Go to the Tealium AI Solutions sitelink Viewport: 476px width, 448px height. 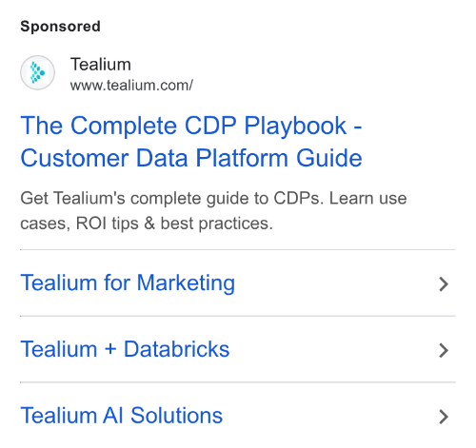click(x=122, y=416)
